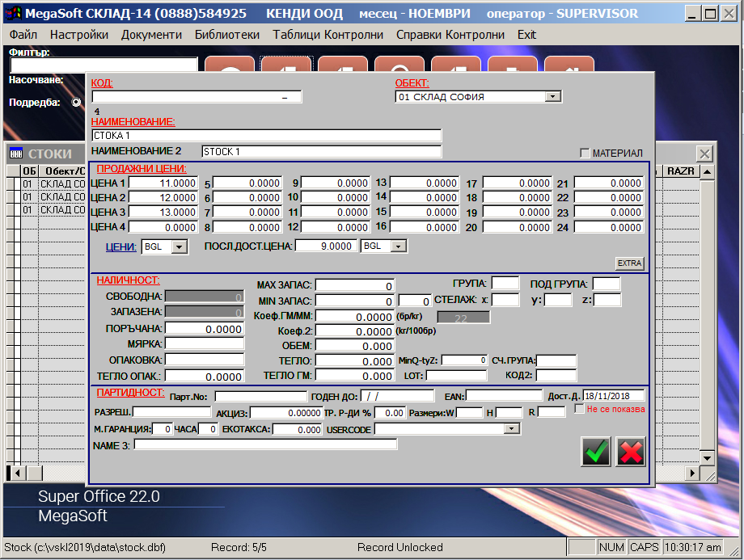The height and width of the screenshot is (560, 744).
Task: Cancel the form with the red X
Action: (x=631, y=452)
